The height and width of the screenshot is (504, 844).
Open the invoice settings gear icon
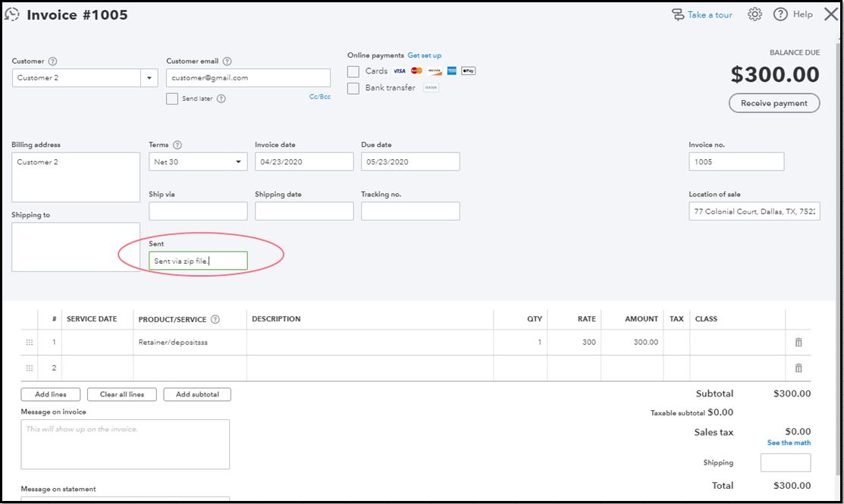point(754,14)
